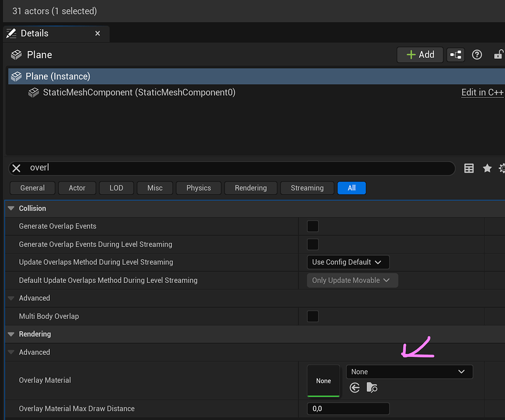This screenshot has height=420, width=505.
Task: Click the lock icon on the Details panel
Action: (x=498, y=54)
